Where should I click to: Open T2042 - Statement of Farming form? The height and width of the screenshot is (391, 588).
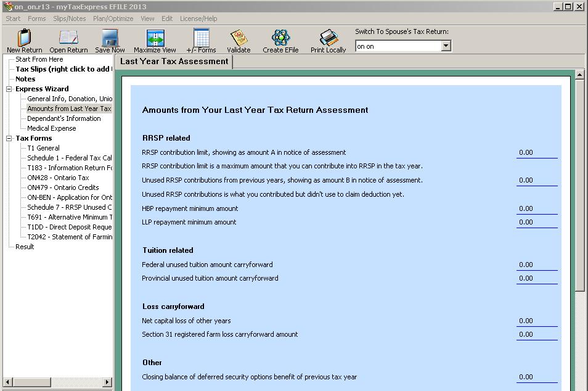pos(70,237)
